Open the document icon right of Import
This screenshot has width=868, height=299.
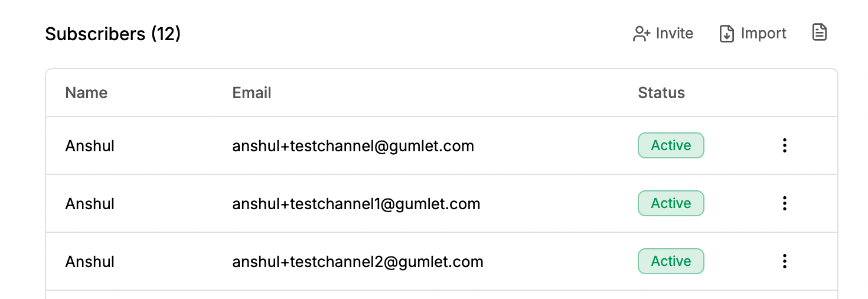click(x=820, y=32)
